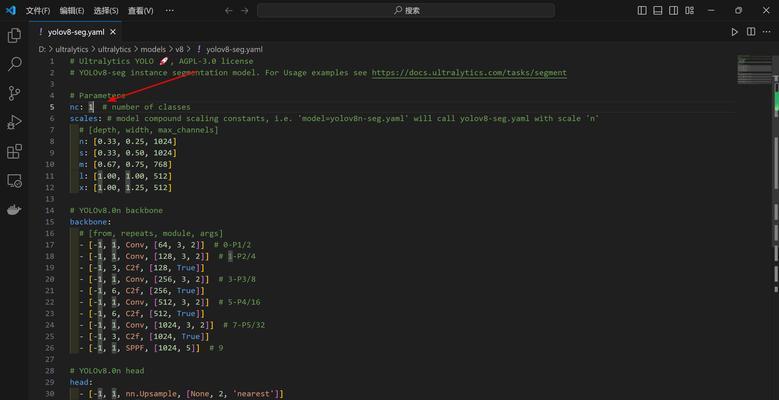Click the 搜索 command center box
This screenshot has width=779, height=400.
click(406, 10)
